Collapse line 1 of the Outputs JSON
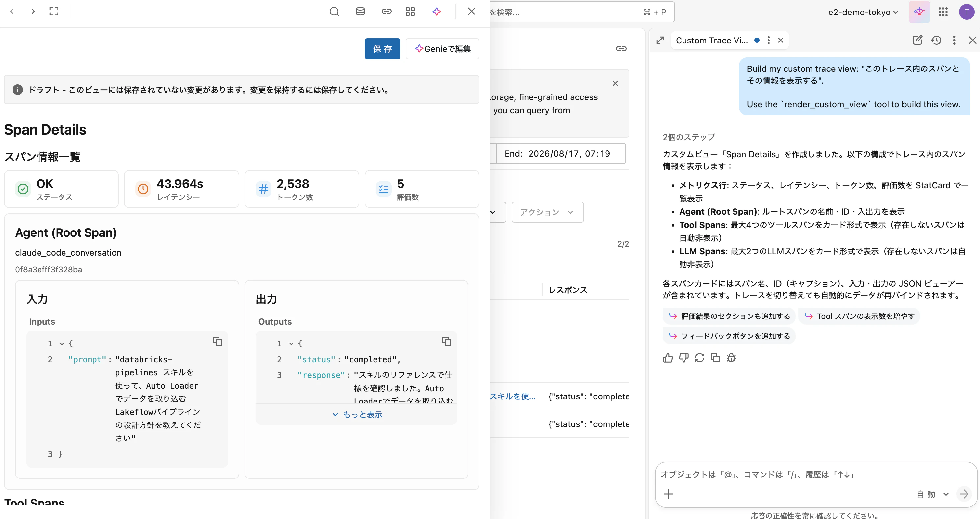Screen dimensions: 980x519 point(291,344)
